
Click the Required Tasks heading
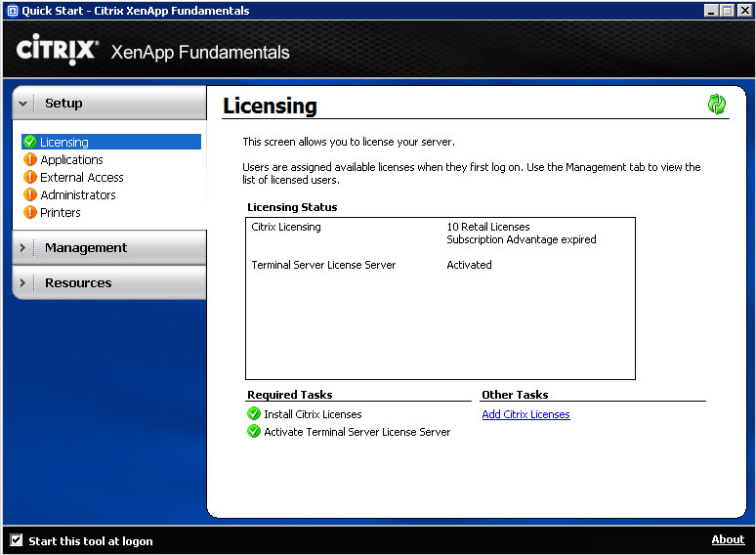pos(290,395)
